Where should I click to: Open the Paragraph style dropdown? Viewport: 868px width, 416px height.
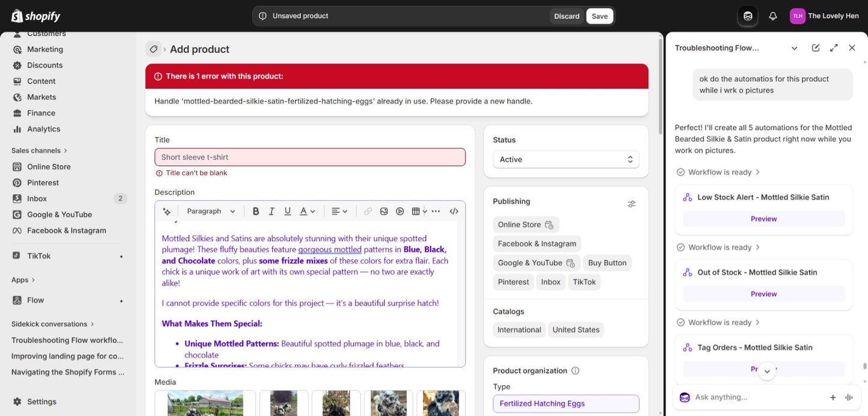(x=211, y=211)
